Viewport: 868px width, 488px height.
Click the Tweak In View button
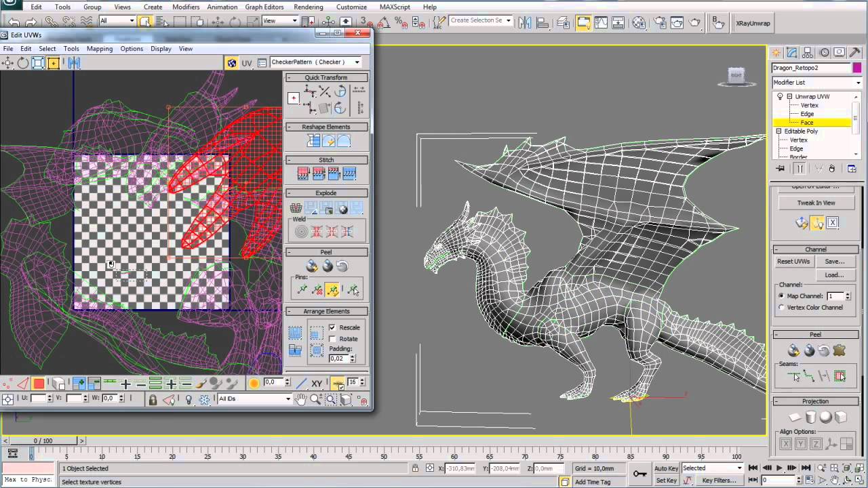[816, 203]
